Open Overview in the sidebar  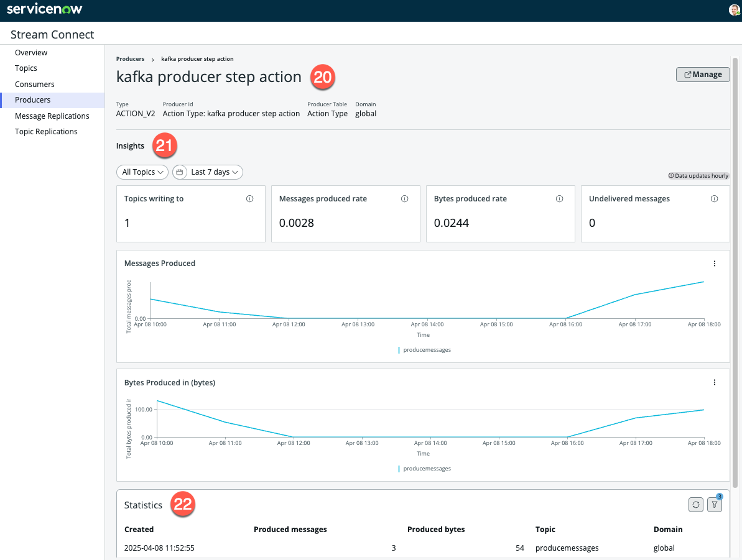tap(31, 52)
